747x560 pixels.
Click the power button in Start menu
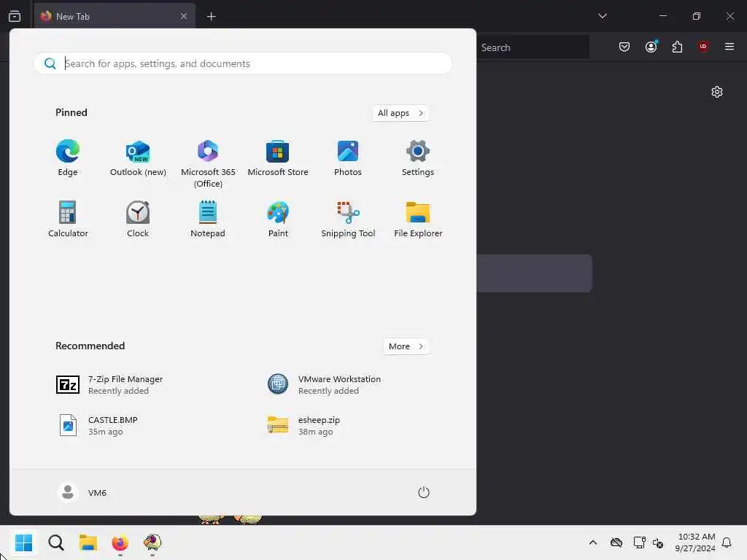[424, 492]
